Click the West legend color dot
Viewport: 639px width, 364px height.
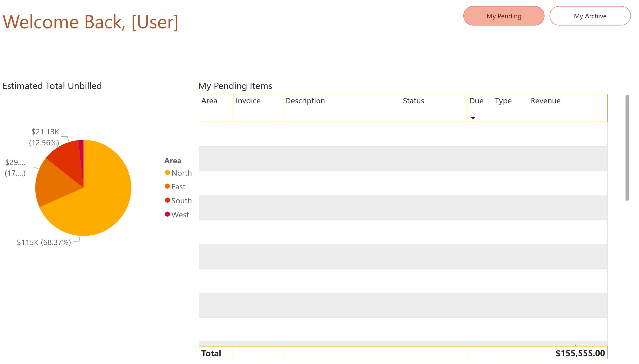pyautogui.click(x=167, y=214)
